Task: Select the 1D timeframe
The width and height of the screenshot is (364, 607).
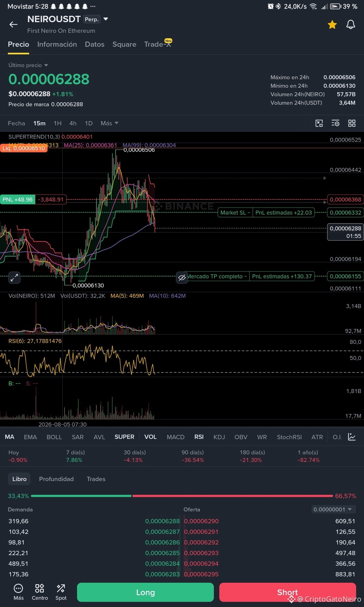Action: click(x=89, y=123)
